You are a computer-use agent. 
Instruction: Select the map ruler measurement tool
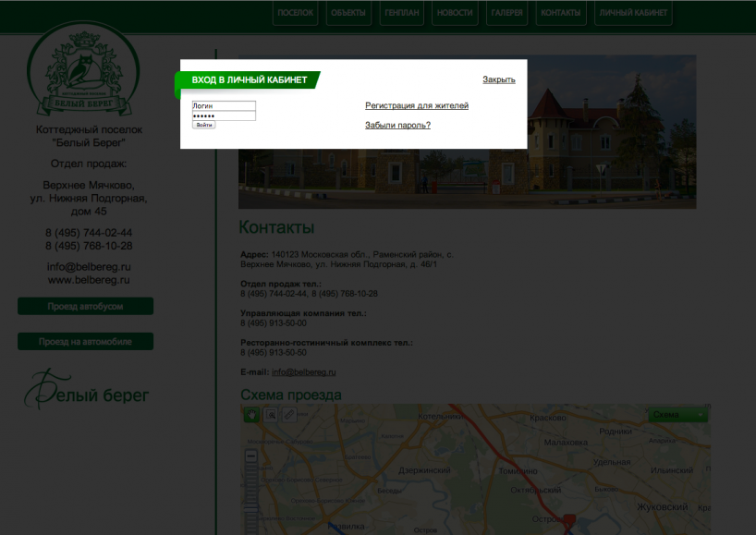(x=288, y=415)
